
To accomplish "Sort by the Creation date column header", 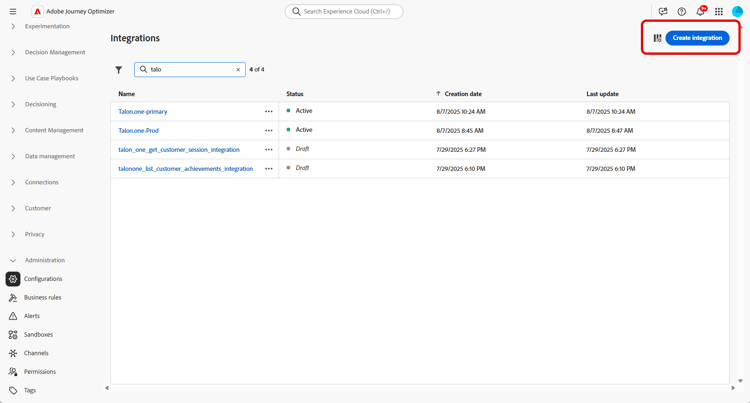I will tap(463, 94).
